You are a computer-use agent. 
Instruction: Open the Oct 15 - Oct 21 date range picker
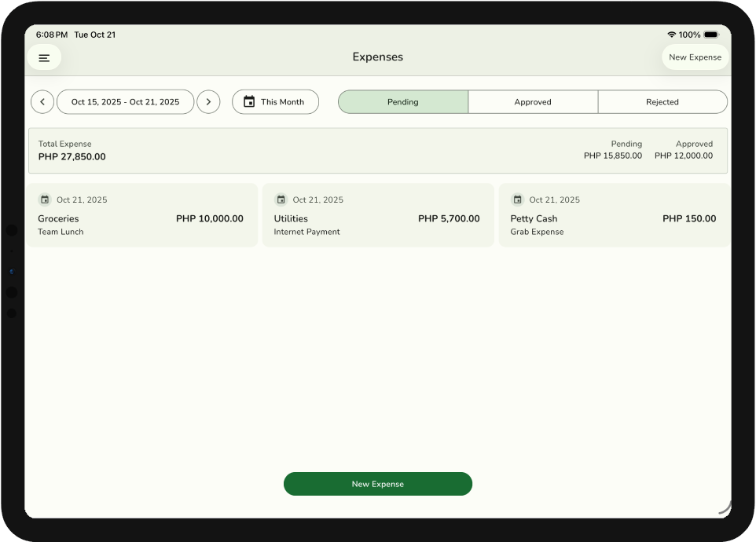tap(125, 102)
